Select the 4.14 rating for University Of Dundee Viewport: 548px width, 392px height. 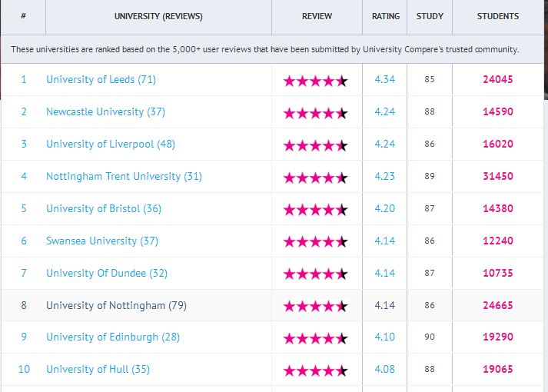coord(385,273)
